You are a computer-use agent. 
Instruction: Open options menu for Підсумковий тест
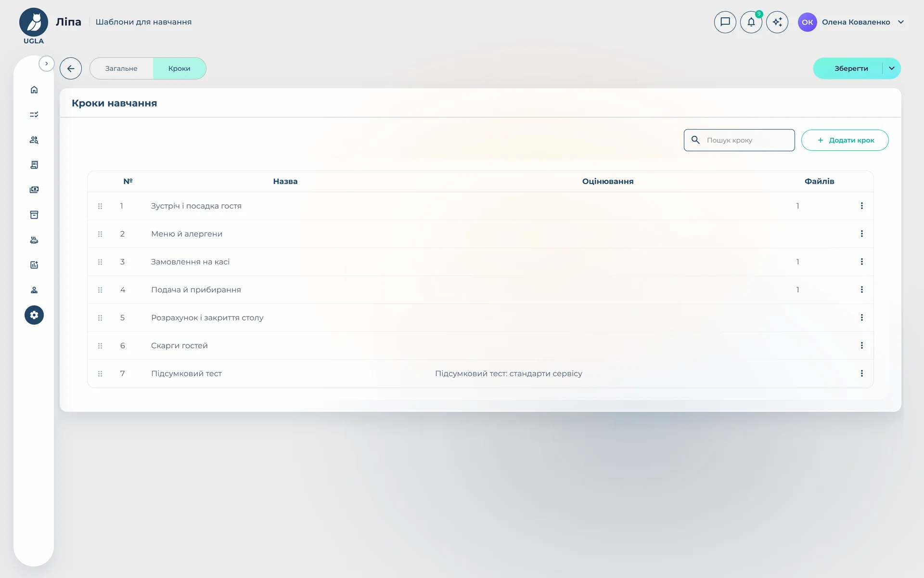[x=861, y=374]
